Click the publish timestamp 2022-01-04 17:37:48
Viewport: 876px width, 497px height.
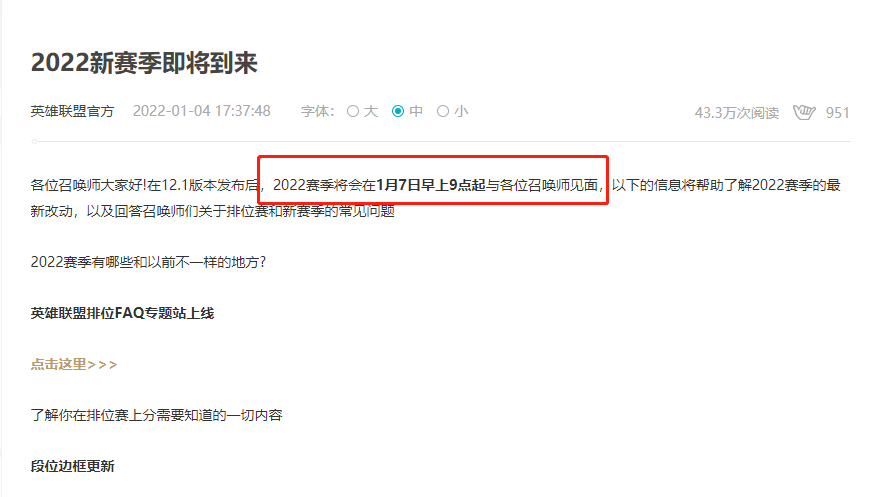[202, 111]
